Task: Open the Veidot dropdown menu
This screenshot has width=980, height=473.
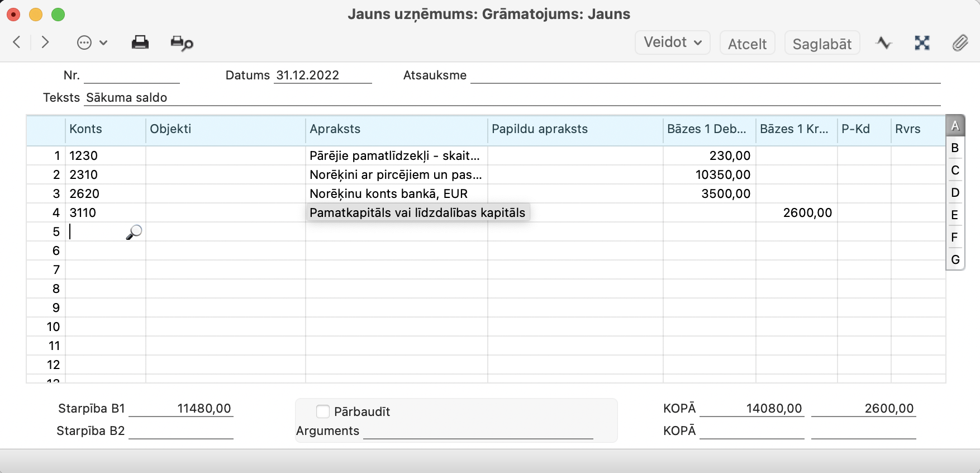Action: click(672, 42)
